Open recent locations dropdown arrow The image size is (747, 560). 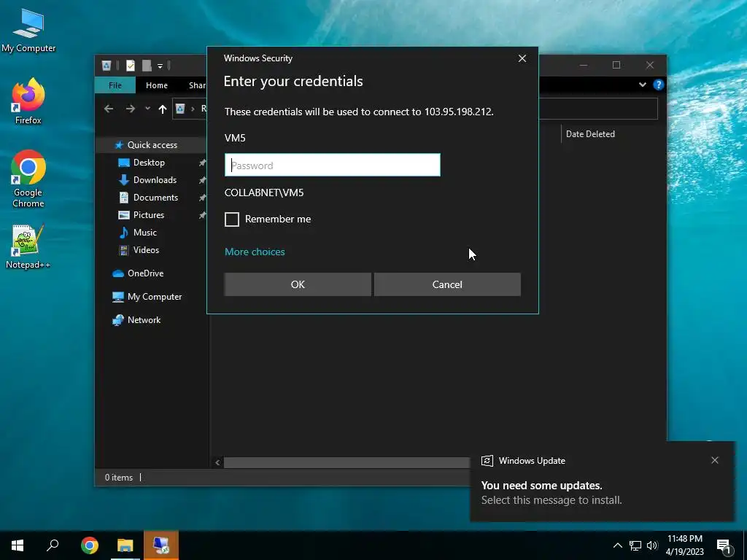point(147,109)
